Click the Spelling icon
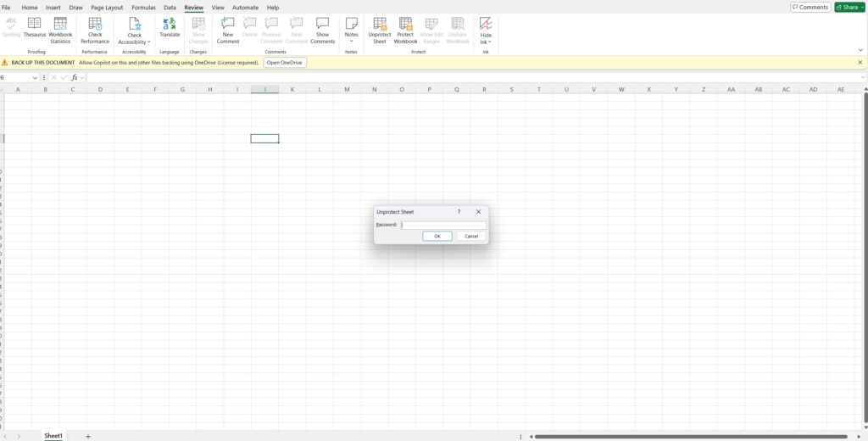The width and height of the screenshot is (868, 441). [x=11, y=23]
